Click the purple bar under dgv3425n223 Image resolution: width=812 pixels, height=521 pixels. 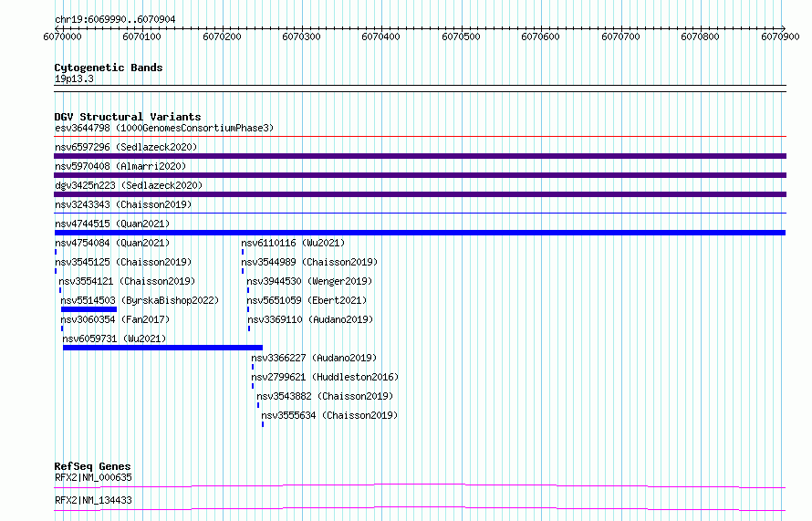tap(420, 194)
